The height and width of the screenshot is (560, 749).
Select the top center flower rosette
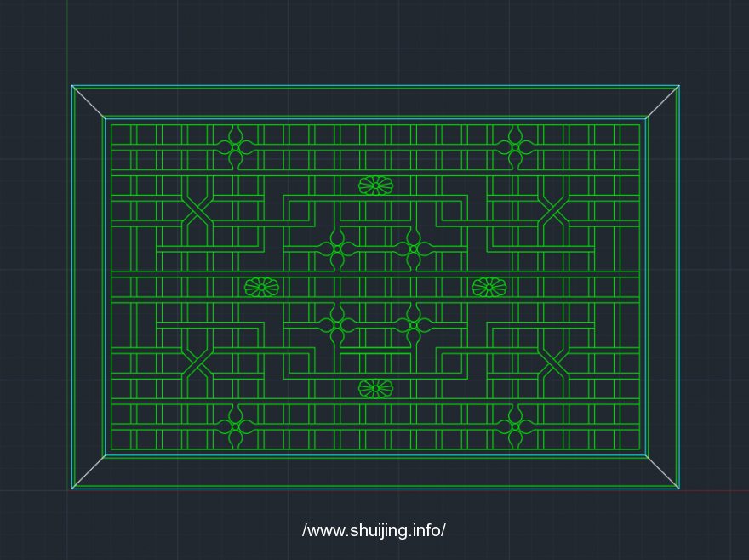(375, 186)
